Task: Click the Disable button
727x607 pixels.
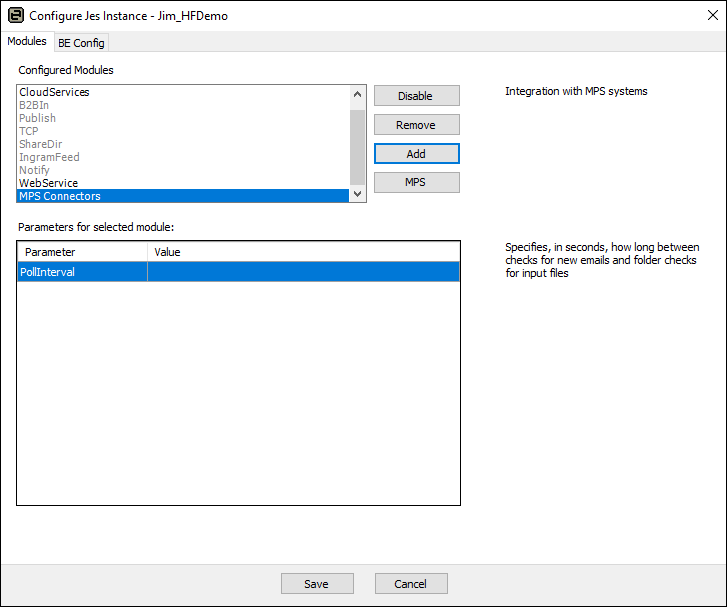Action: tap(417, 96)
